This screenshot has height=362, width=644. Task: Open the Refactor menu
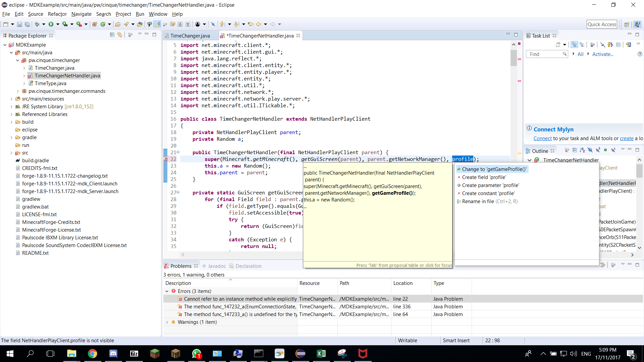click(57, 14)
